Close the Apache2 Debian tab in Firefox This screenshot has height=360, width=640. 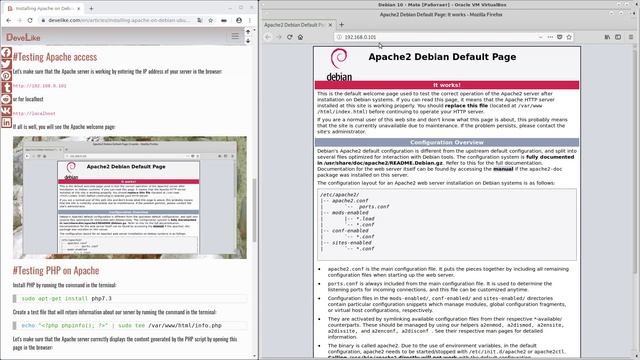[330, 25]
